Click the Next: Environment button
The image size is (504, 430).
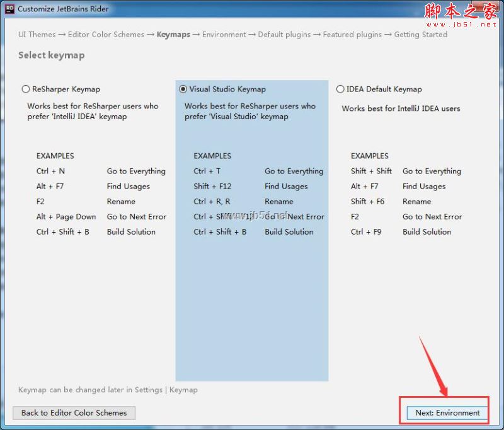coord(447,412)
